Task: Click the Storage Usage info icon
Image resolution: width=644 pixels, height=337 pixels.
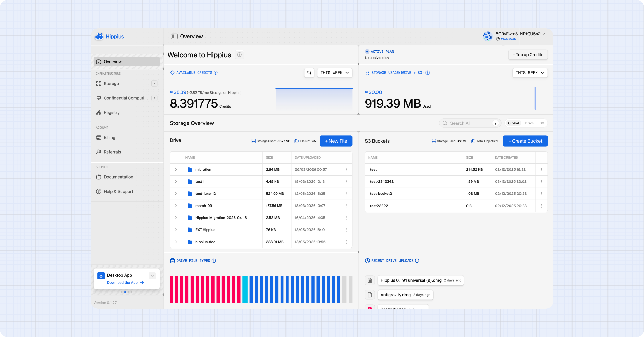Action: pyautogui.click(x=428, y=73)
